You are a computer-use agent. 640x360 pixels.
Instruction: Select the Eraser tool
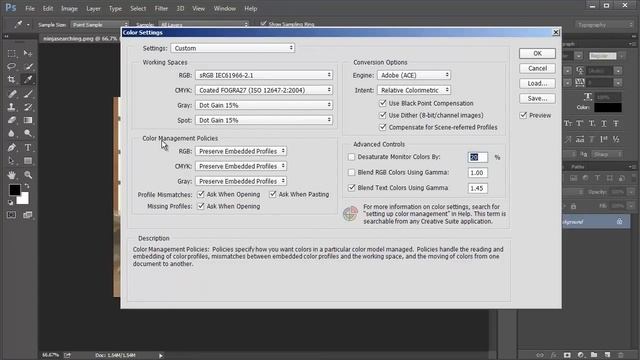(11, 120)
